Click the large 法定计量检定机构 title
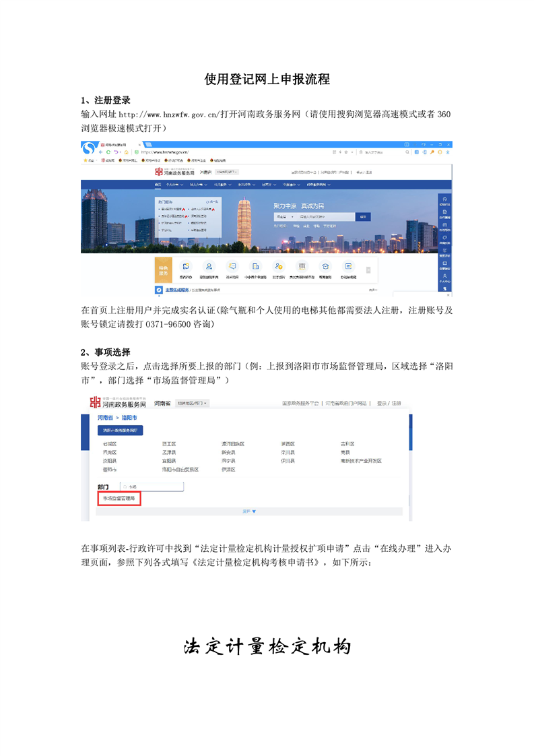534x756 pixels. pyautogui.click(x=267, y=647)
